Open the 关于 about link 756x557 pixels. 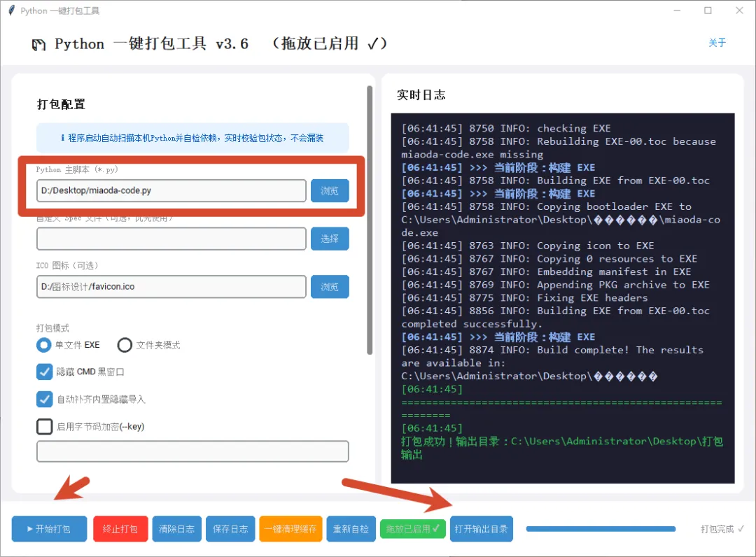point(717,43)
